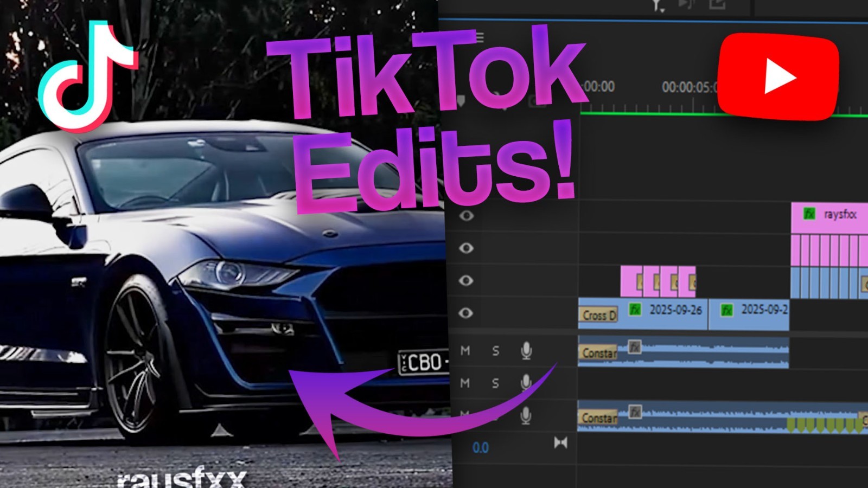The width and height of the screenshot is (868, 488).
Task: Toggle eye between the raysfxx and small-pink-clips tracks
Action: tap(466, 248)
